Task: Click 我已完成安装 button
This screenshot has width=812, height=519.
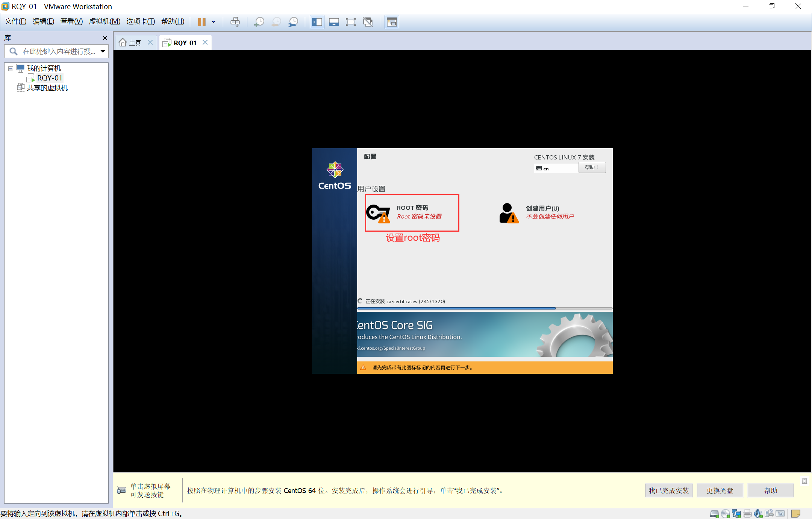Action: coord(668,490)
